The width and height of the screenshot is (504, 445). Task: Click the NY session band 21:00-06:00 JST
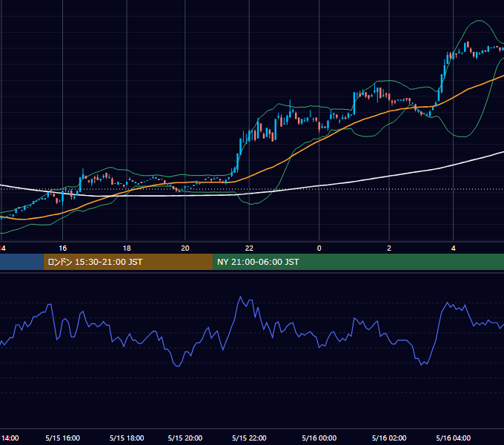tap(358, 262)
